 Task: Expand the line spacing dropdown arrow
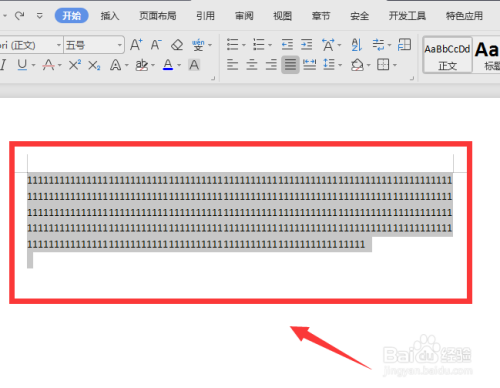tap(340, 65)
